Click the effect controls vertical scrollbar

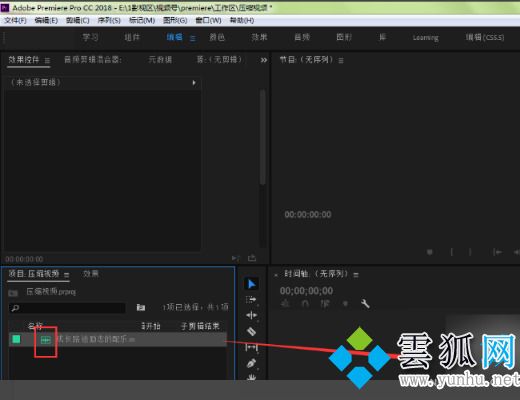pyautogui.click(x=263, y=137)
